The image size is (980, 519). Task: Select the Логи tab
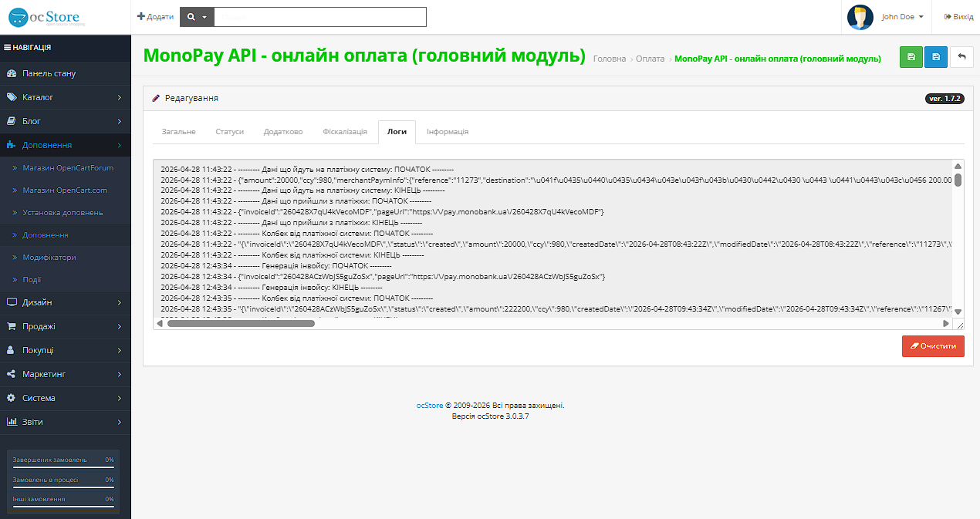(397, 132)
